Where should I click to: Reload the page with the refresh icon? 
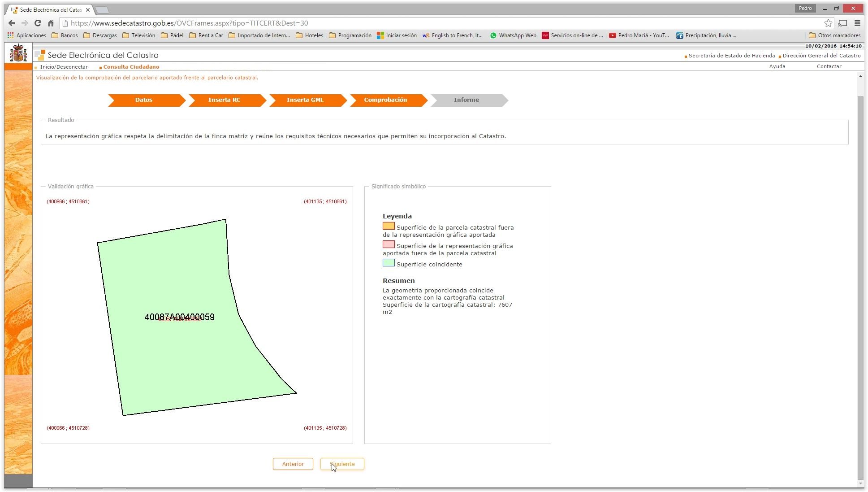[38, 23]
